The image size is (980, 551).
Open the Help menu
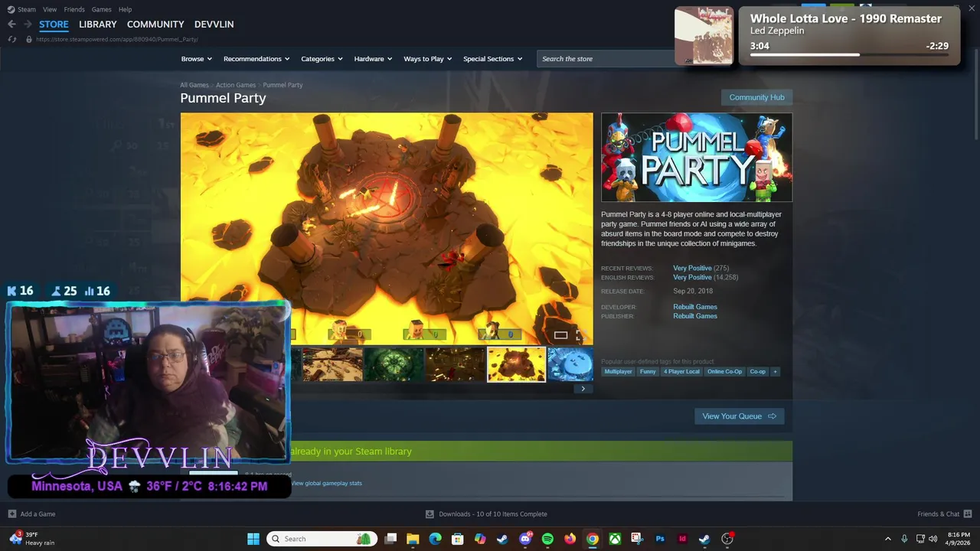[x=126, y=9]
